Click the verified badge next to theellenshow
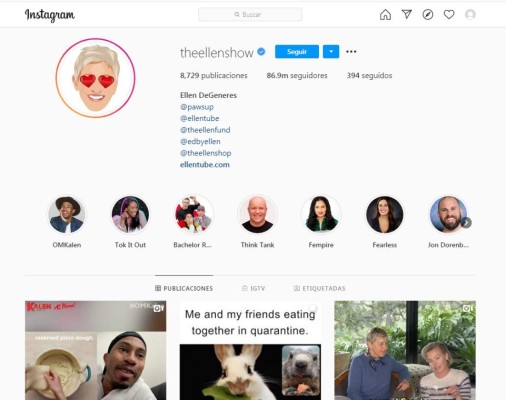The height and width of the screenshot is (400, 506). coord(261,52)
